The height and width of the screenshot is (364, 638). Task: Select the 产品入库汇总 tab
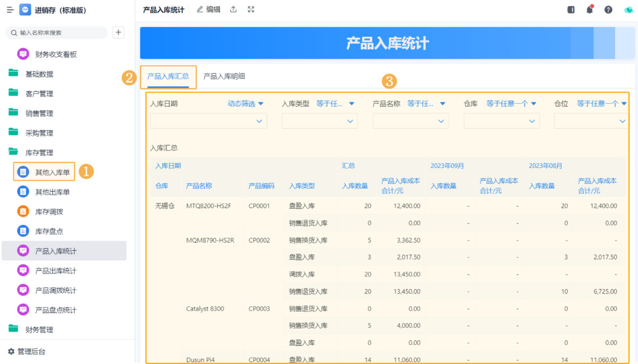tap(168, 77)
